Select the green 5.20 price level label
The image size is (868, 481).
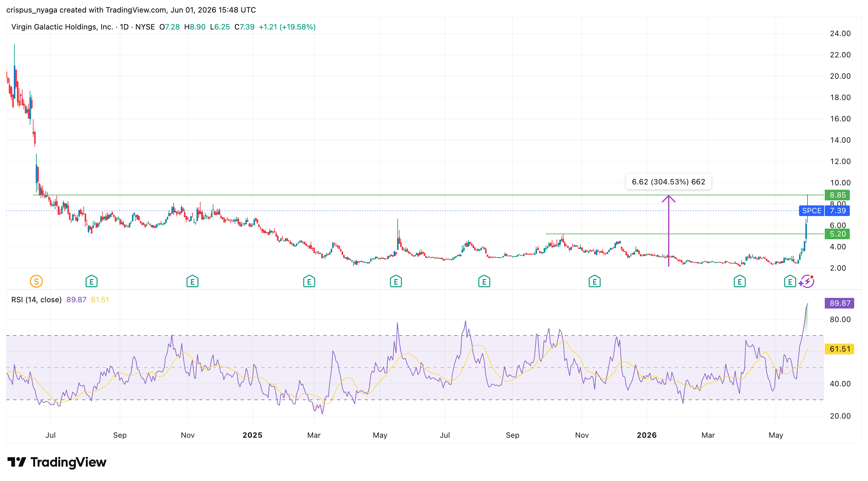[x=837, y=234]
